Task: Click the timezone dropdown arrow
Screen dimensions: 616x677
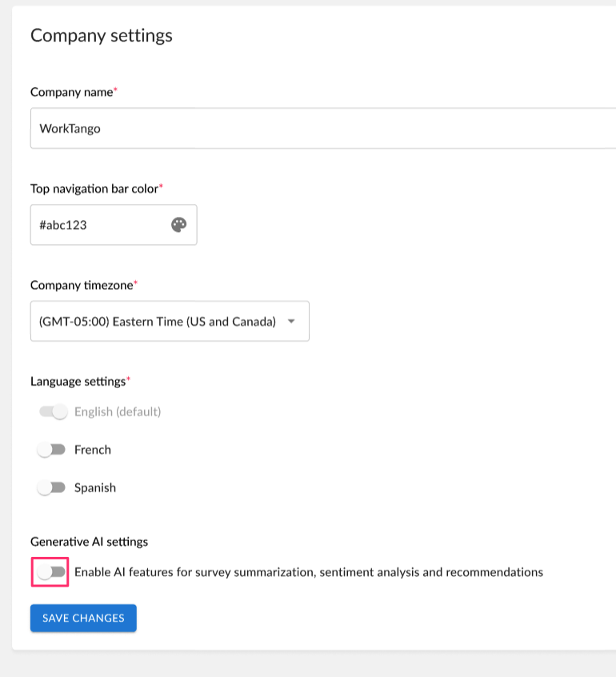Action: [x=292, y=321]
